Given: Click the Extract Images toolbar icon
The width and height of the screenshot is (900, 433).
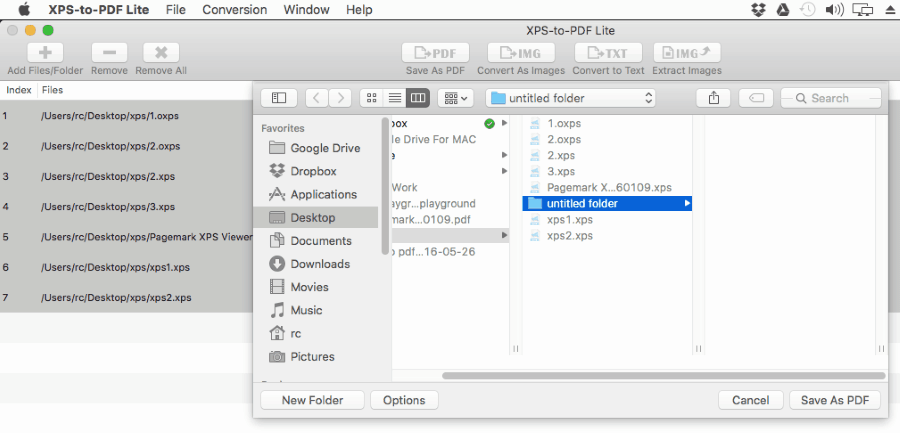Looking at the screenshot, I should 687,53.
